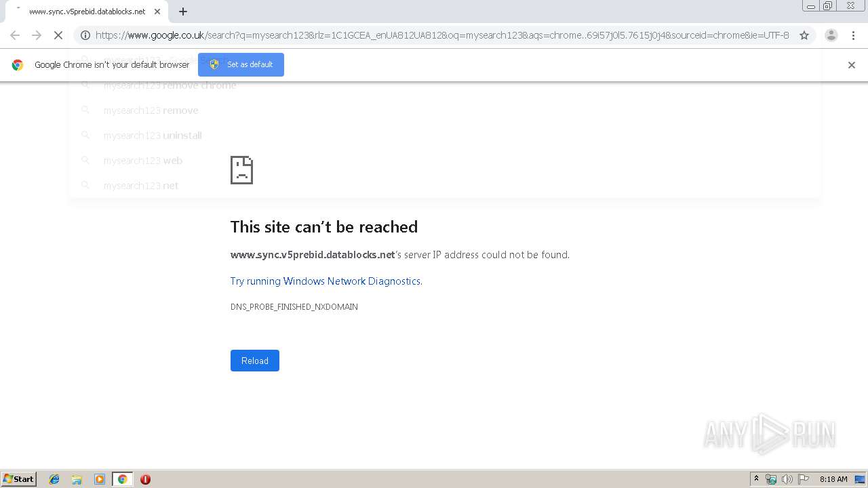The image size is (868, 488).
Task: Click the 8:18 AM system clock
Action: [x=833, y=479]
